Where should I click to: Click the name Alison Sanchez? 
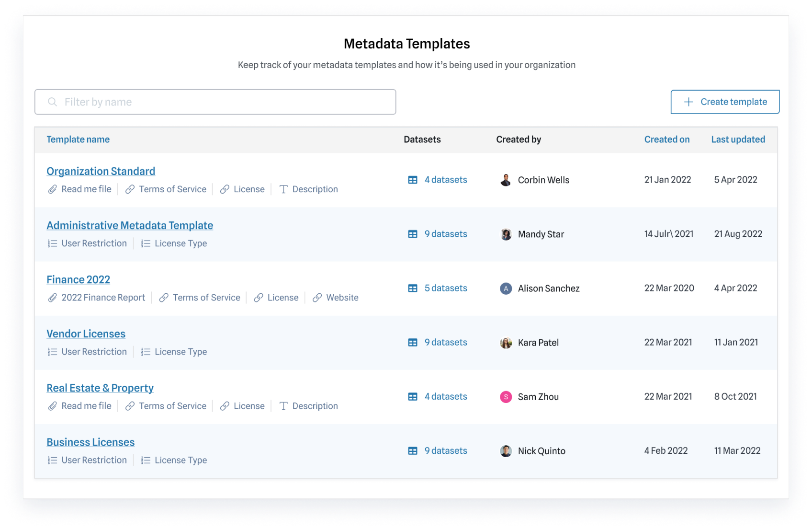tap(549, 288)
